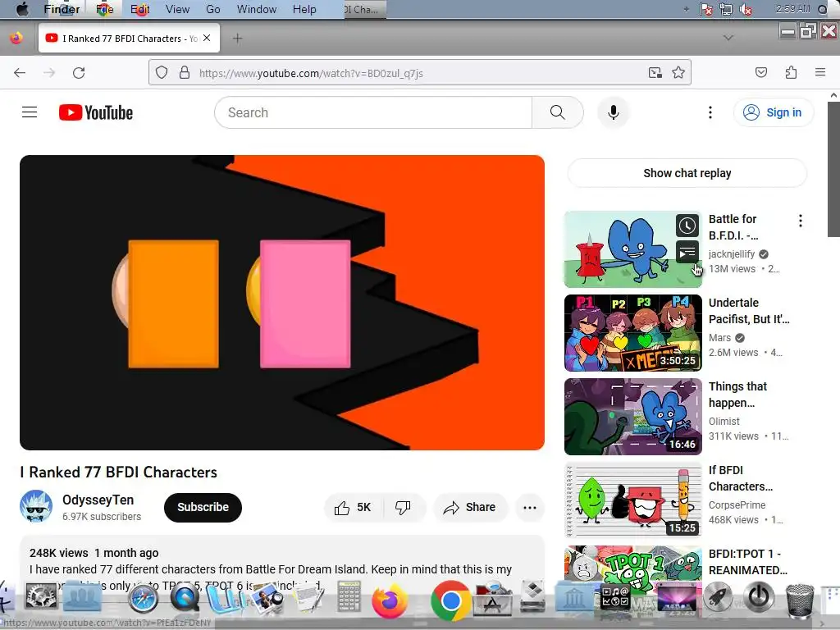The width and height of the screenshot is (840, 630).
Task: Open Firefox extensions puzzle icon
Action: pos(792,72)
